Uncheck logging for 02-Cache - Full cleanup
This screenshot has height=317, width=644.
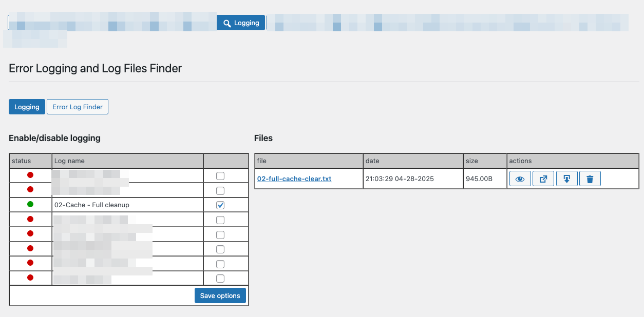coord(220,205)
